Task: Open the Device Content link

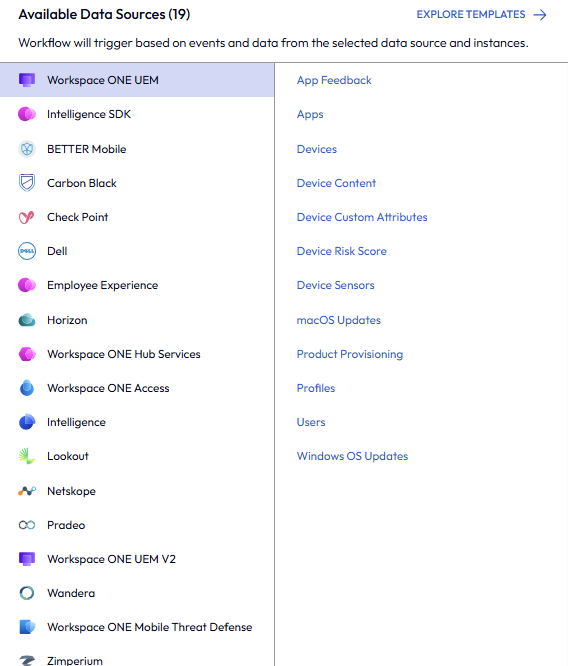Action: (x=336, y=183)
